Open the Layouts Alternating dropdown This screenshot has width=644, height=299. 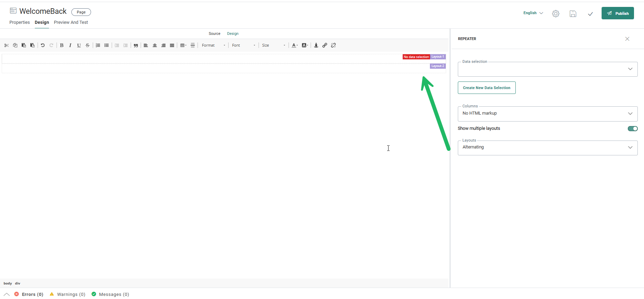547,147
